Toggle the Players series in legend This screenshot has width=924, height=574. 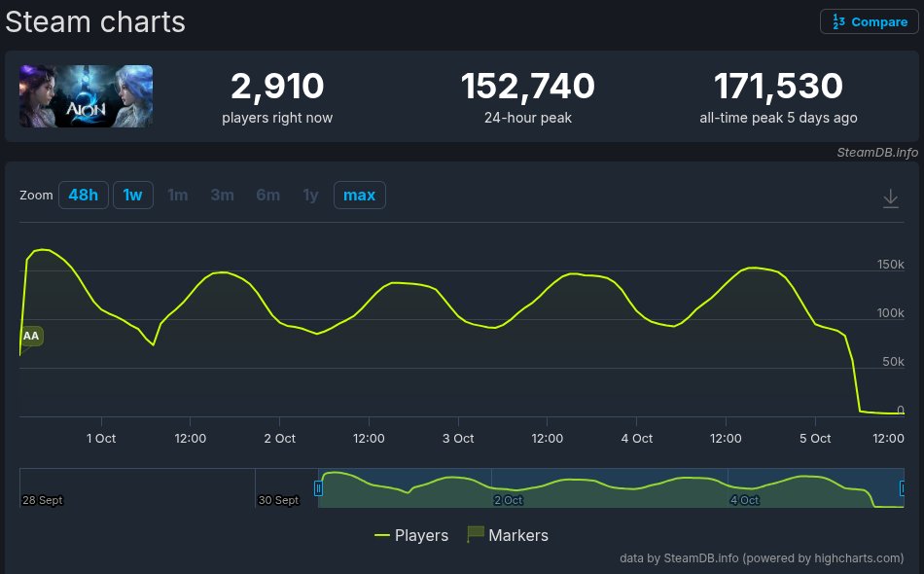[411, 535]
